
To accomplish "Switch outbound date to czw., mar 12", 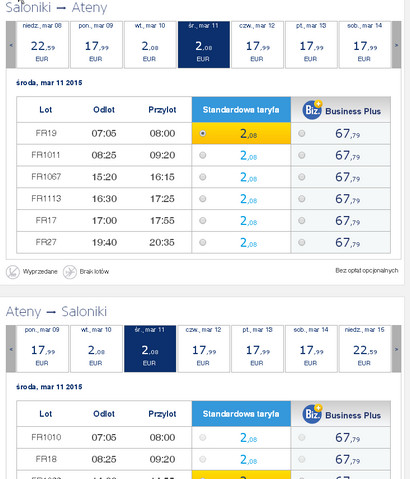I will click(257, 45).
